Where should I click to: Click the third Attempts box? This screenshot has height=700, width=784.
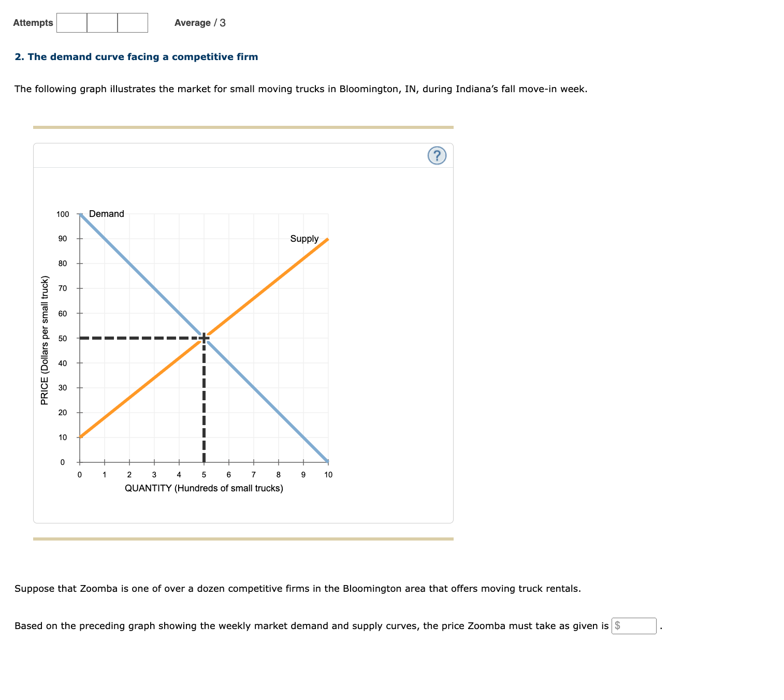133,22
